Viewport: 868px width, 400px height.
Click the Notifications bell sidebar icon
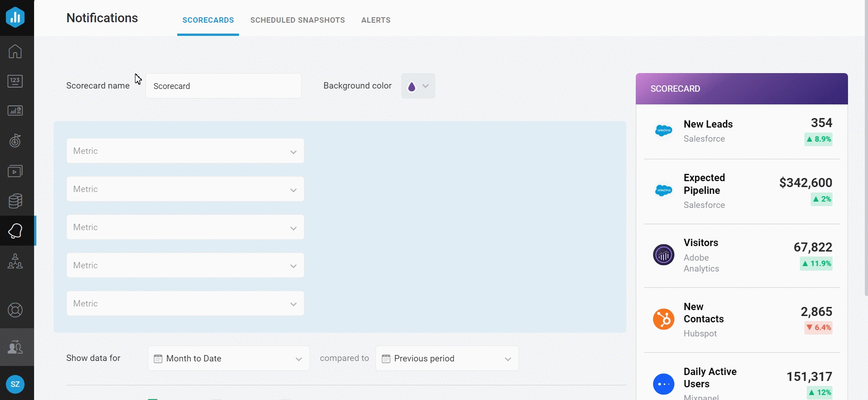point(15,231)
